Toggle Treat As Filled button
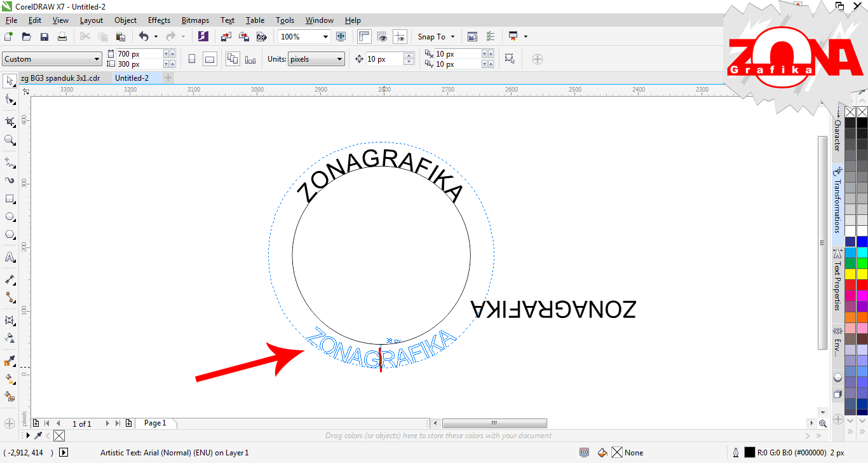The width and height of the screenshot is (868, 463). tap(510, 59)
